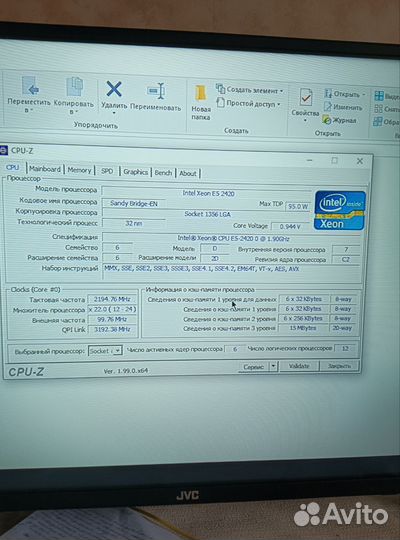The height and width of the screenshot is (540, 400).
Task: Click the 20-way L3 associativity value
Action: pyautogui.click(x=342, y=328)
